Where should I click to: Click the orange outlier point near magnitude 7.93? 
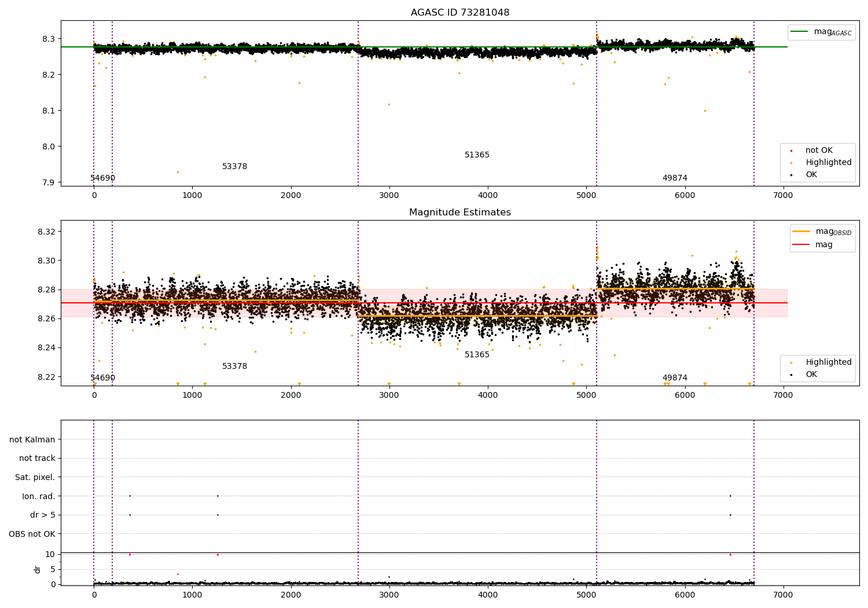pyautogui.click(x=178, y=172)
